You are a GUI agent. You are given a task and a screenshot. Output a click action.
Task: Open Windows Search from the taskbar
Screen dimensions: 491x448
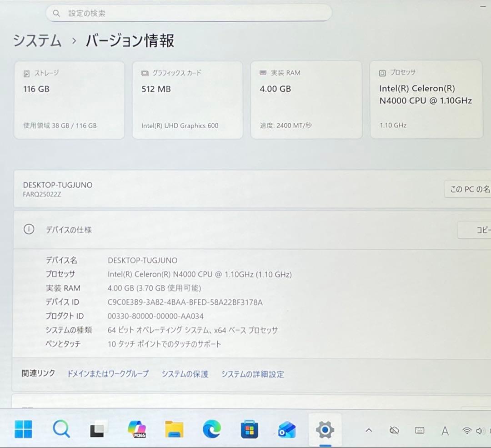pos(61,429)
